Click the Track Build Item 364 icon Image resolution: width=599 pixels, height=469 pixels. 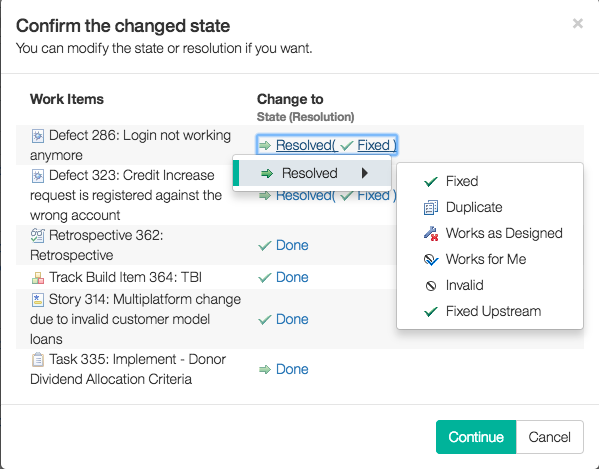coord(37,278)
